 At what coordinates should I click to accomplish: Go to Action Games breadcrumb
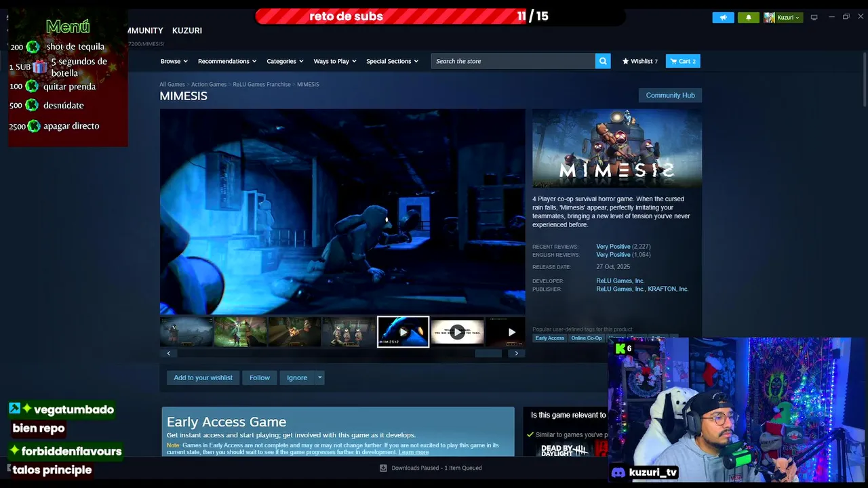coord(209,84)
